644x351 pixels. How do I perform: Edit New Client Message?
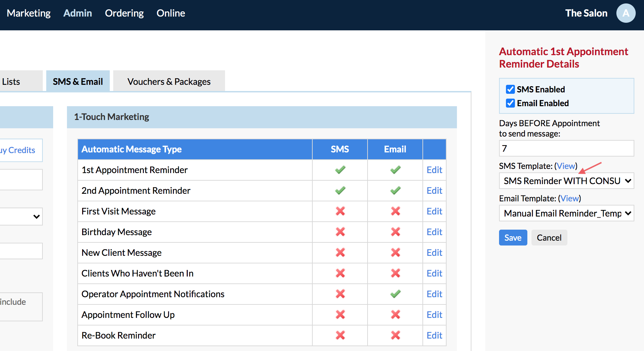(434, 253)
